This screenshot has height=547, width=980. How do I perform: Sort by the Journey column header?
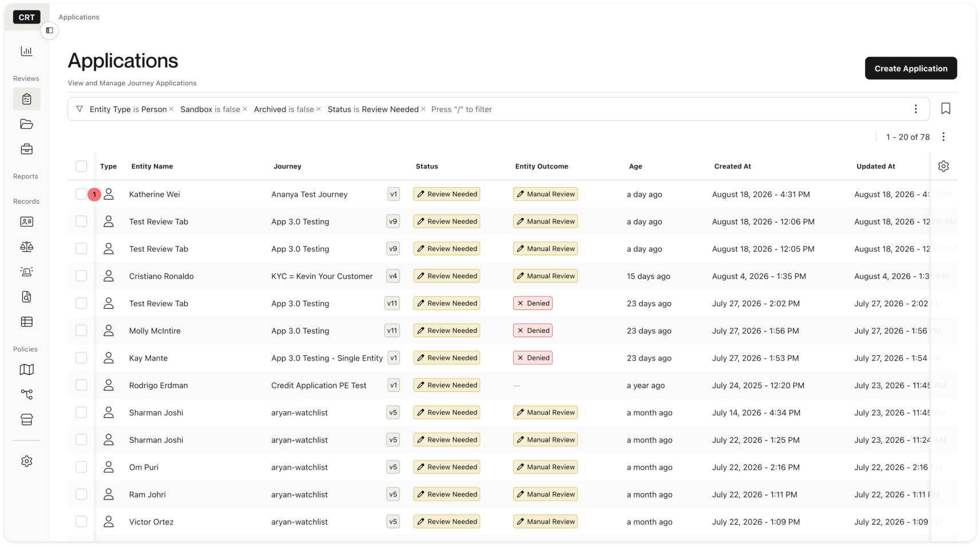(x=287, y=167)
